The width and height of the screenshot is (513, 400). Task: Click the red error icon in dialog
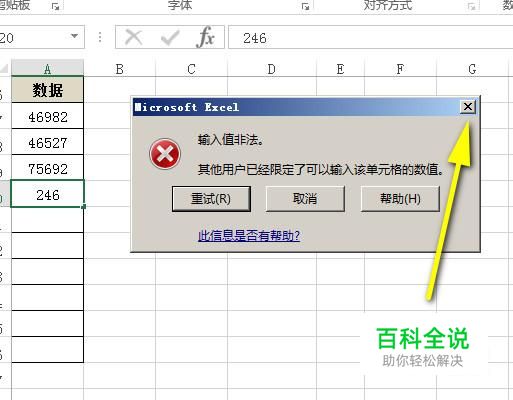165,154
